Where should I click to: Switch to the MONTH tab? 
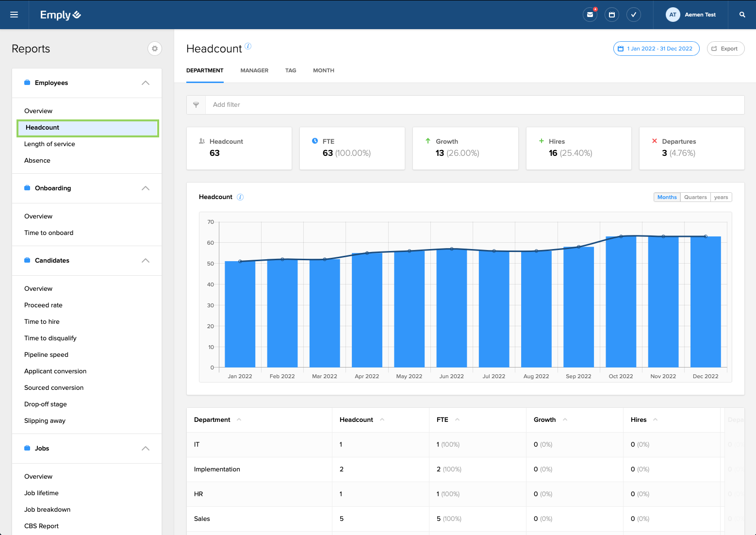point(323,70)
